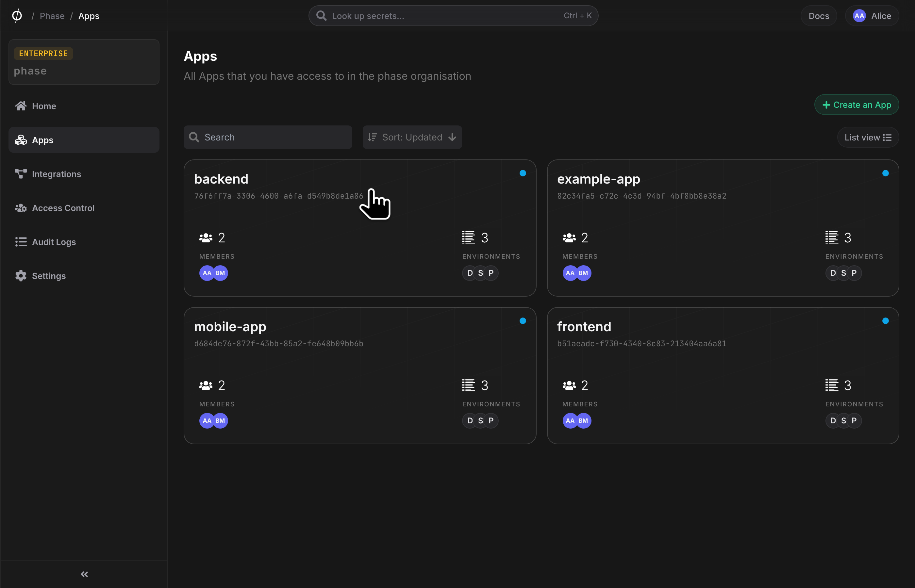This screenshot has width=915, height=588.
Task: Click example-app ID 82c34fa5 text
Action: (x=641, y=196)
